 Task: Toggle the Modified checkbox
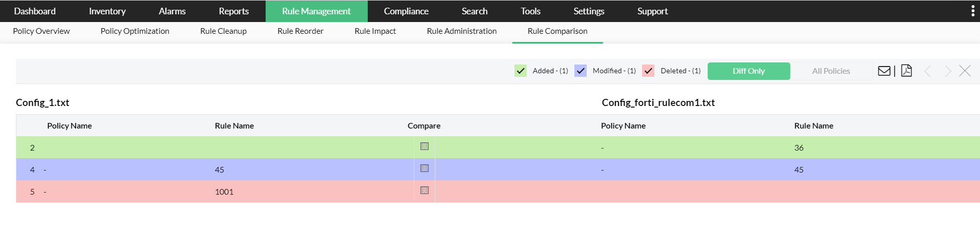coord(581,71)
